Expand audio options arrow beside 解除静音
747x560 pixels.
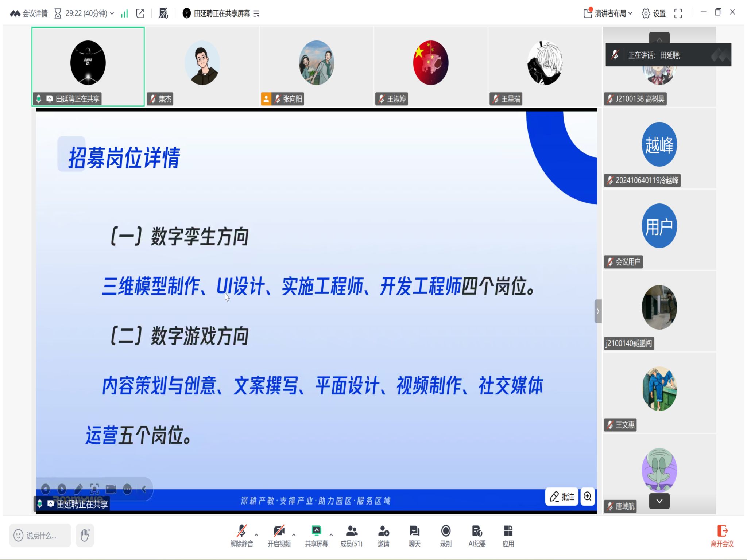(x=256, y=535)
